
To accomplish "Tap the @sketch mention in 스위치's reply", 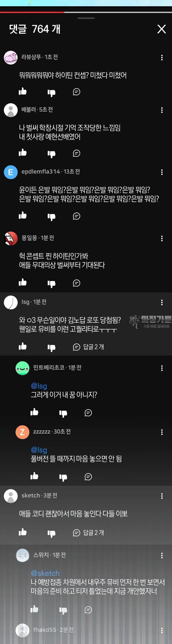I will 45,573.
